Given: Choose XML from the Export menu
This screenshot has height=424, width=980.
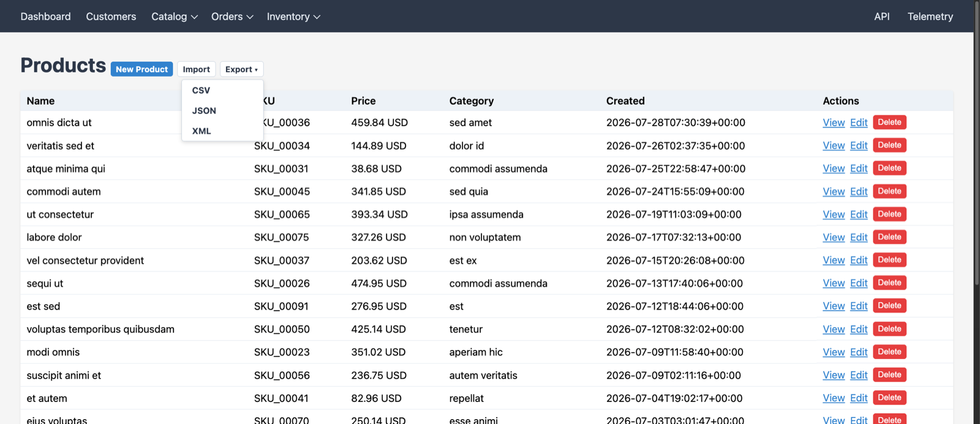Looking at the screenshot, I should pyautogui.click(x=222, y=131).
